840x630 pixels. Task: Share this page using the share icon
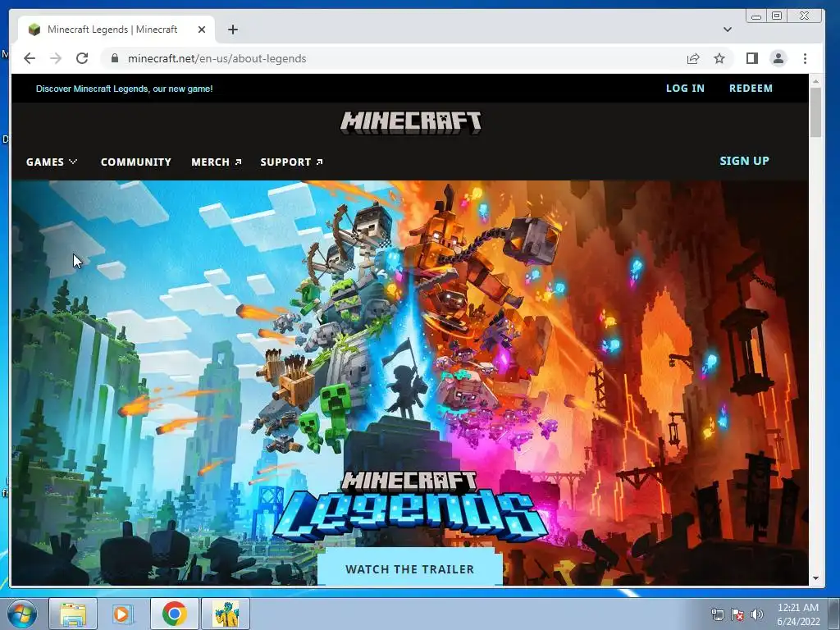[x=693, y=58]
